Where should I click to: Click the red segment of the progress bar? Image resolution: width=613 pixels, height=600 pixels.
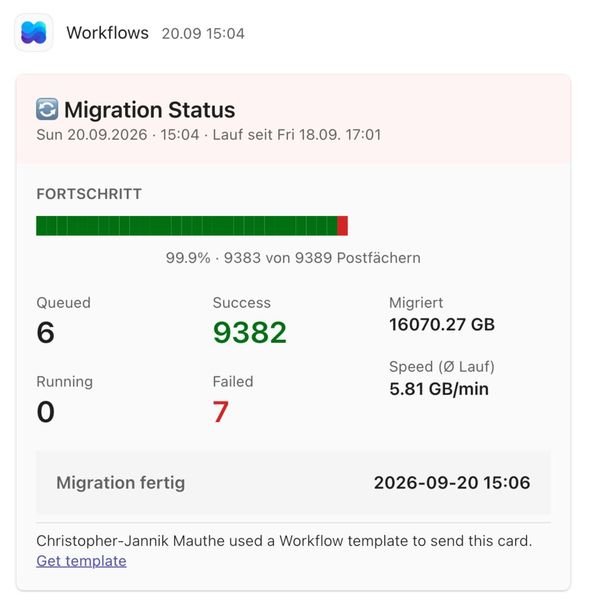(x=342, y=226)
